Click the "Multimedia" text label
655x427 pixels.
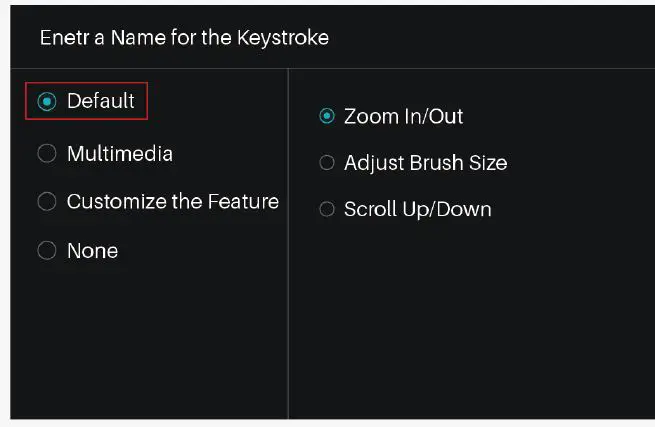119,154
